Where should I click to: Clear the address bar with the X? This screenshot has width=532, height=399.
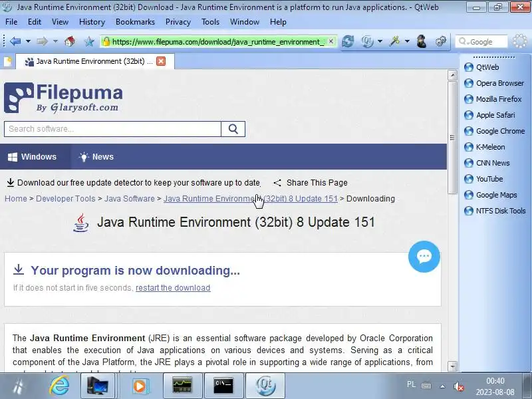(331, 41)
